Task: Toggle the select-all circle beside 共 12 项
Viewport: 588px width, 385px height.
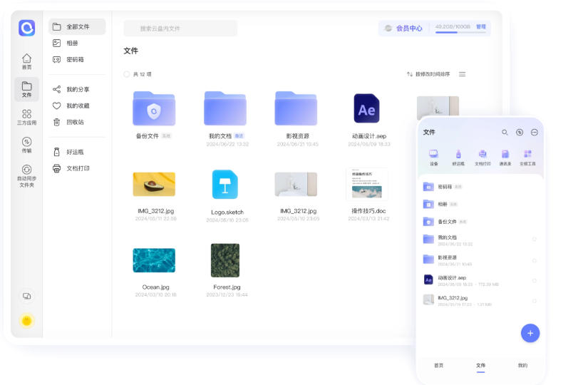Action: point(127,74)
